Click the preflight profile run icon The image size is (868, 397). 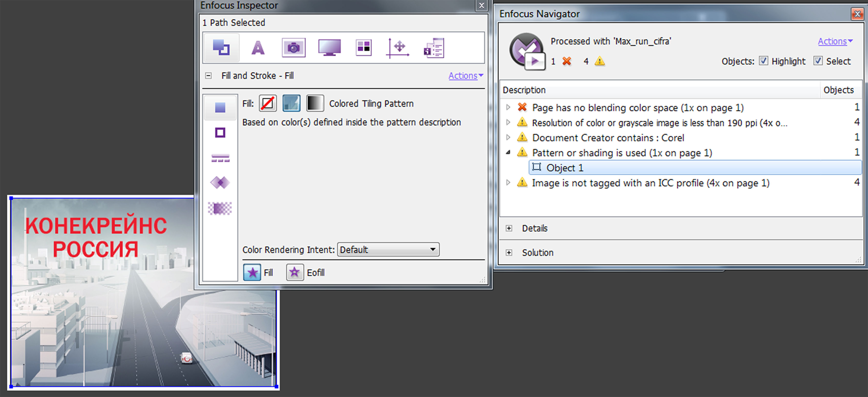pos(528,51)
